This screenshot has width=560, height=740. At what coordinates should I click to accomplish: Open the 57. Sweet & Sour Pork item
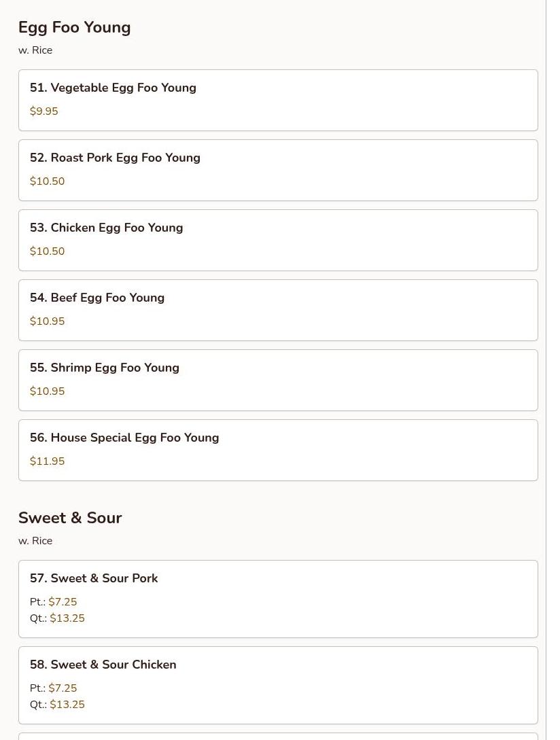(94, 578)
